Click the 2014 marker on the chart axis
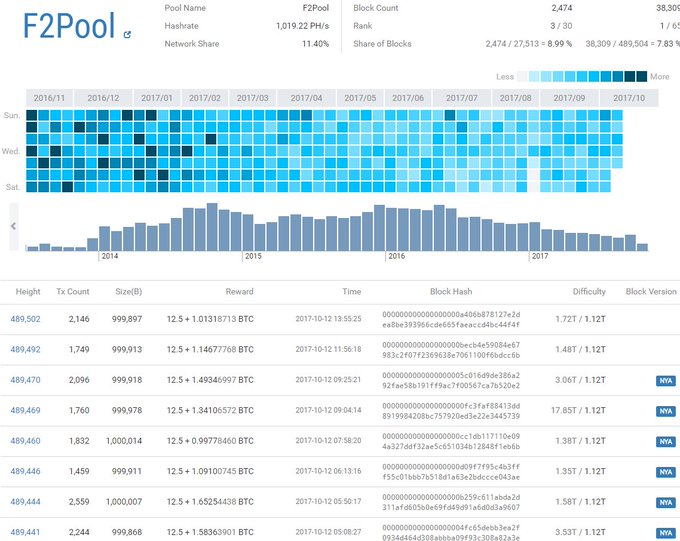This screenshot has width=680, height=541. click(110, 256)
